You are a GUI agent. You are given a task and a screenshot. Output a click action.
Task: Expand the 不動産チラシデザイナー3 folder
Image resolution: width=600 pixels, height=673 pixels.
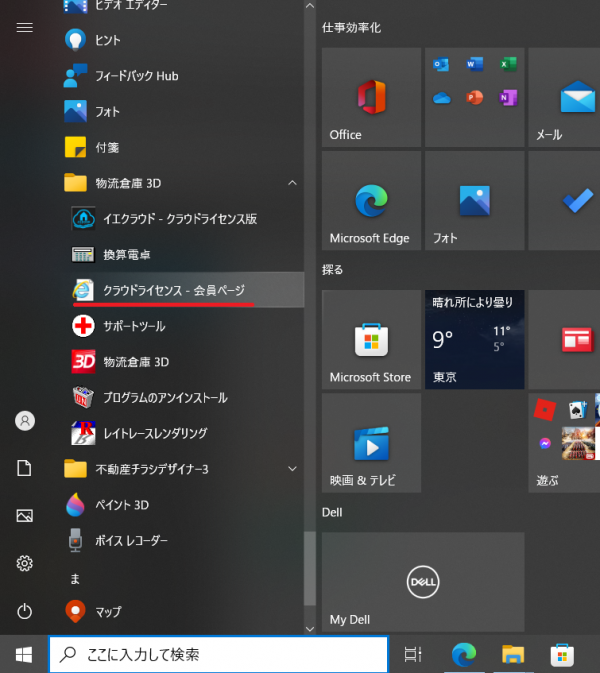pos(292,468)
